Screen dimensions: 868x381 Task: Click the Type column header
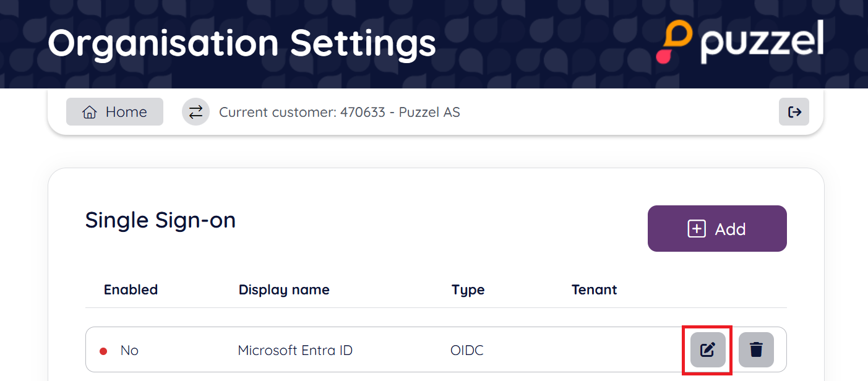coord(468,289)
